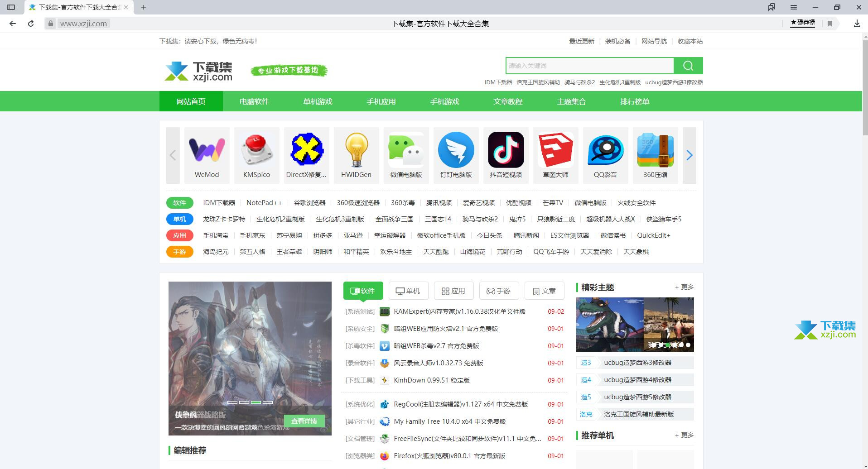Open ucbug造梦西游3修改器 theme entry

pyautogui.click(x=635, y=363)
